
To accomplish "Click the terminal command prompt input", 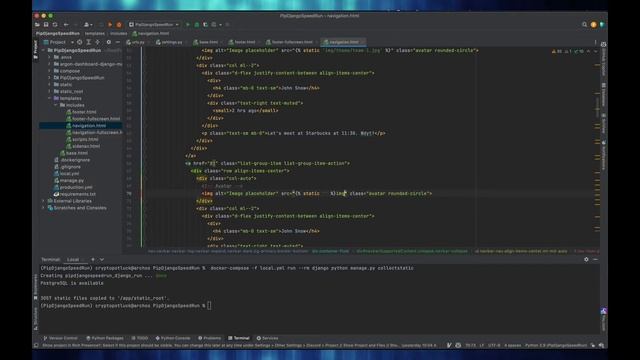I will click(x=209, y=305).
